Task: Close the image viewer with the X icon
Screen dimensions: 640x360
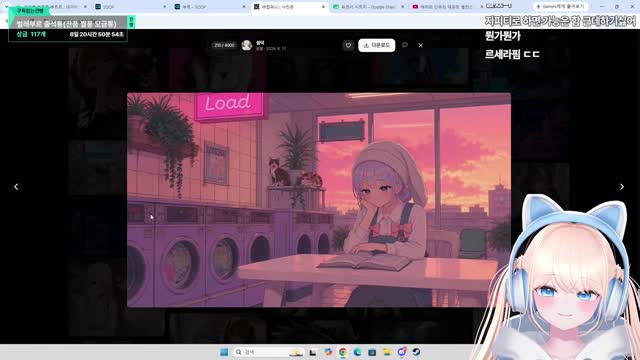Action: [420, 45]
